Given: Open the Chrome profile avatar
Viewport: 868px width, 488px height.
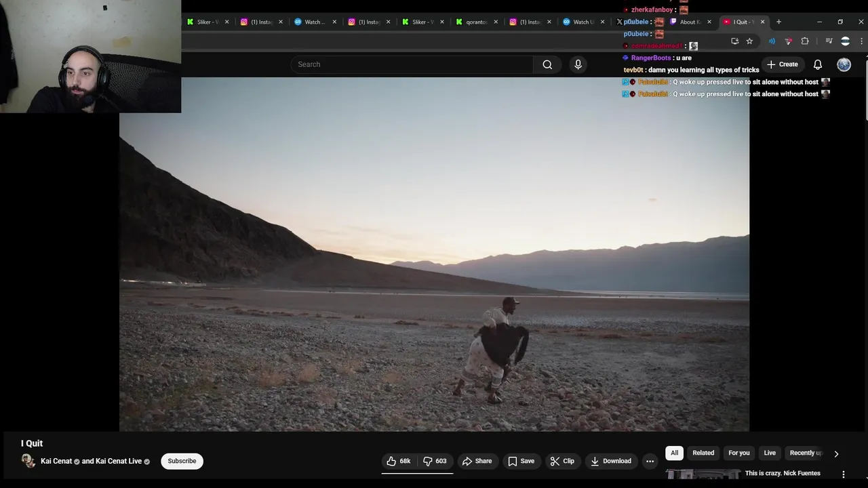Looking at the screenshot, I should [845, 41].
